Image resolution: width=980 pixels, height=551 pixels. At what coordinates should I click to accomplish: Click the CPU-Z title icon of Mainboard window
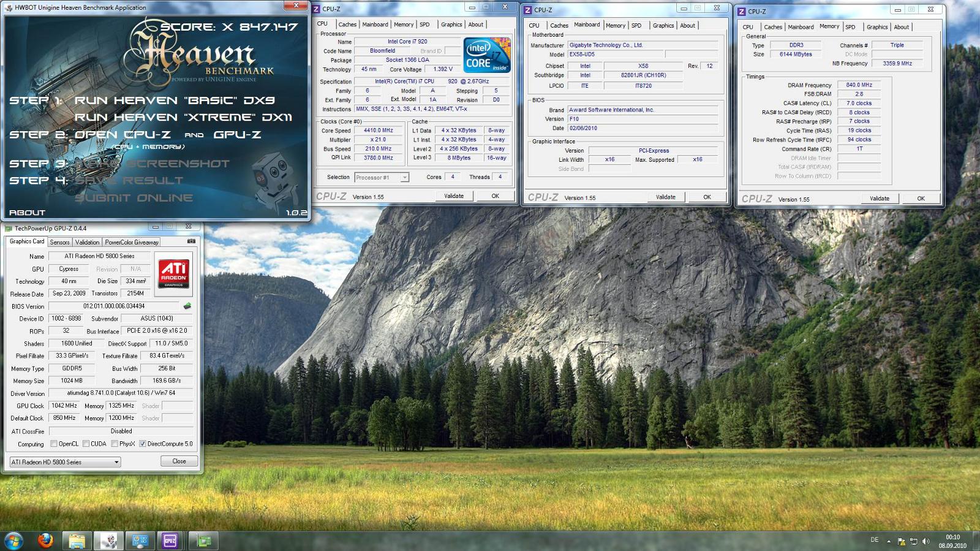point(528,10)
